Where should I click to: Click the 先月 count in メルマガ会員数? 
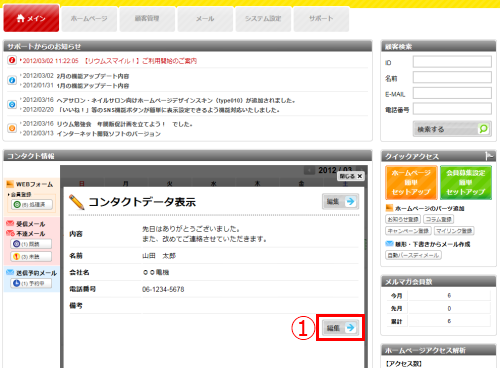[x=449, y=308]
